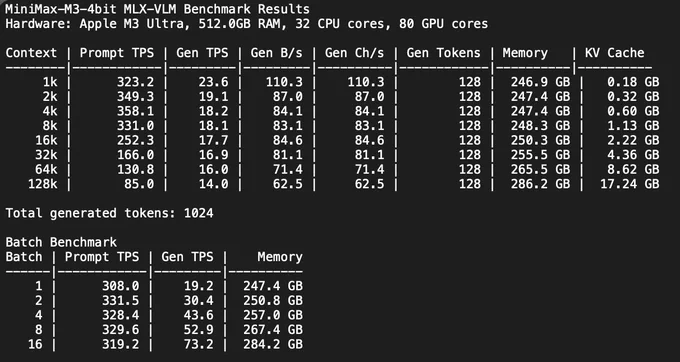Click the Gen Ch/s column header
Viewport: 680px width, 362px height.
[x=354, y=53]
